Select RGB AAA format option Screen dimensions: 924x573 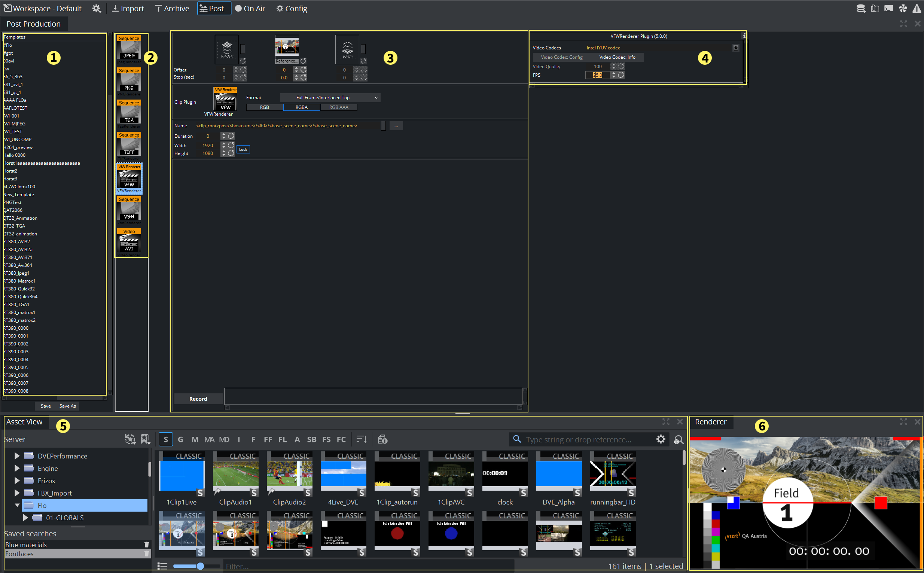pos(339,107)
